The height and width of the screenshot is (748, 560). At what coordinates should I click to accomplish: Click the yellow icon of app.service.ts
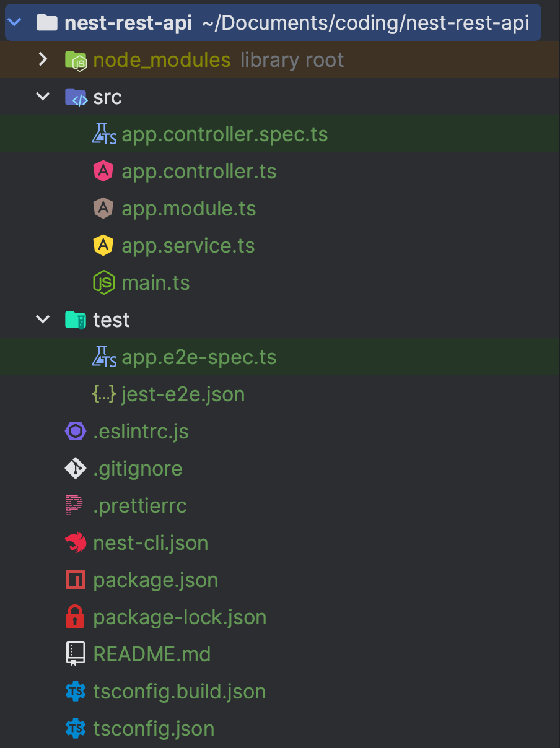click(103, 245)
